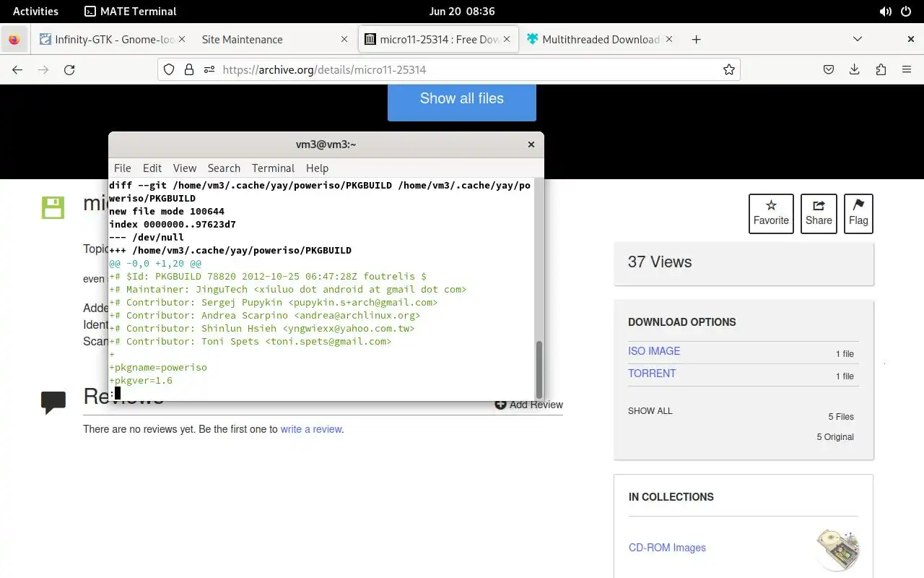Open the Terminal menu in the terminal menubar
This screenshot has height=578, width=924.
point(273,168)
